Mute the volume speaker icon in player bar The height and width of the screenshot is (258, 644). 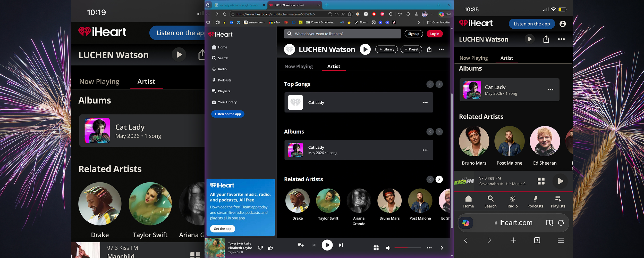(388, 248)
